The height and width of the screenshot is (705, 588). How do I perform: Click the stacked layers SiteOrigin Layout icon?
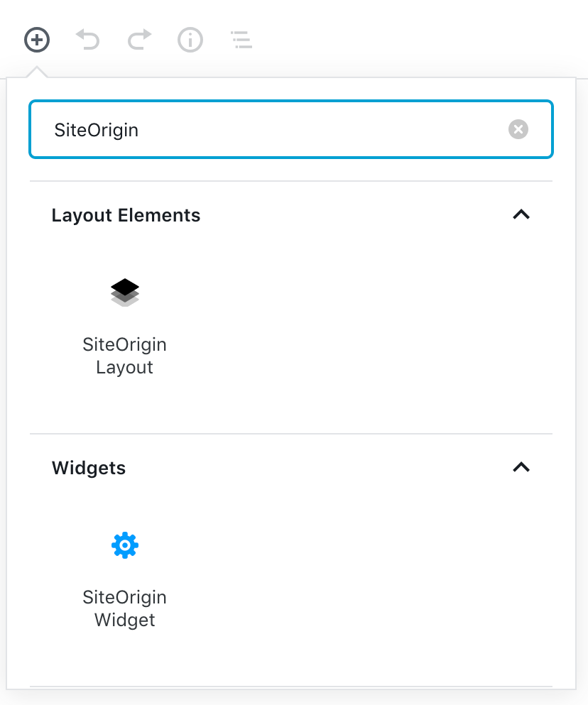[125, 293]
